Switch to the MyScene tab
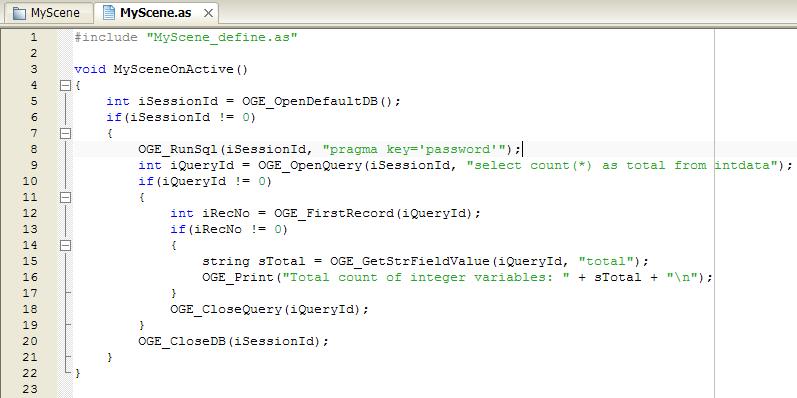Viewport: 797px width, 398px height. pyautogui.click(x=48, y=13)
